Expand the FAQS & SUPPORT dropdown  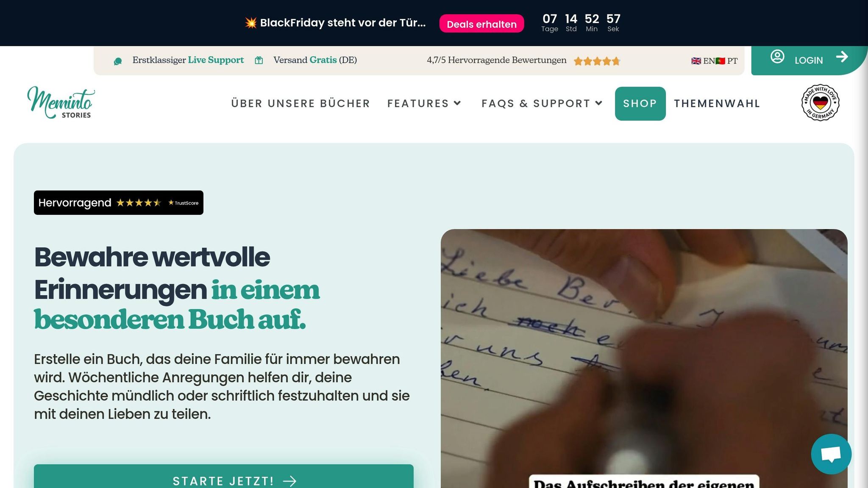(x=542, y=103)
